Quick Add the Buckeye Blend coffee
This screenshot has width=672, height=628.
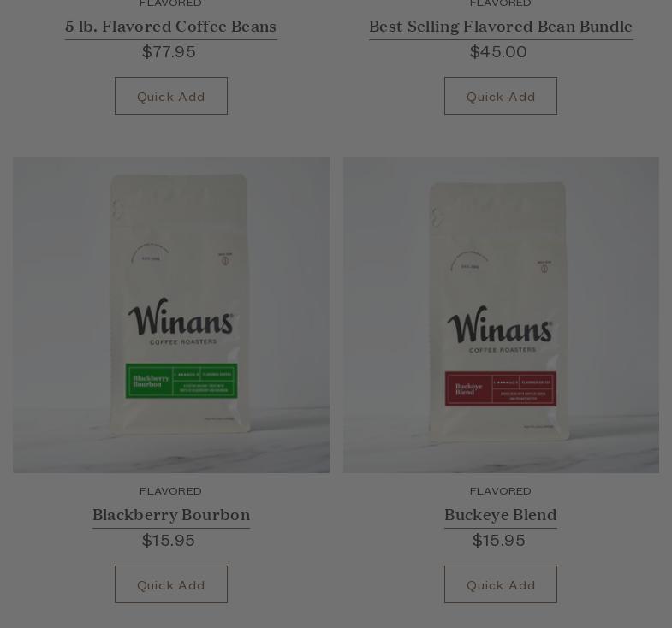[501, 584]
